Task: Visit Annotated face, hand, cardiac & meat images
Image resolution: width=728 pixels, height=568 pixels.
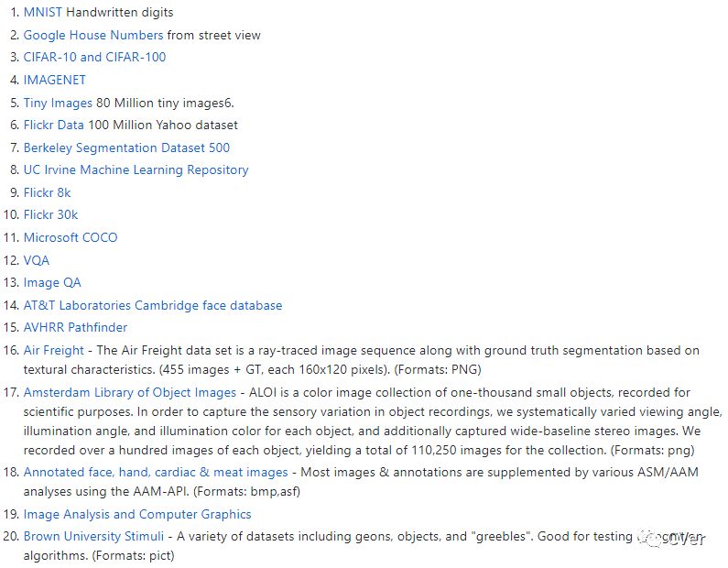Action: [155, 472]
